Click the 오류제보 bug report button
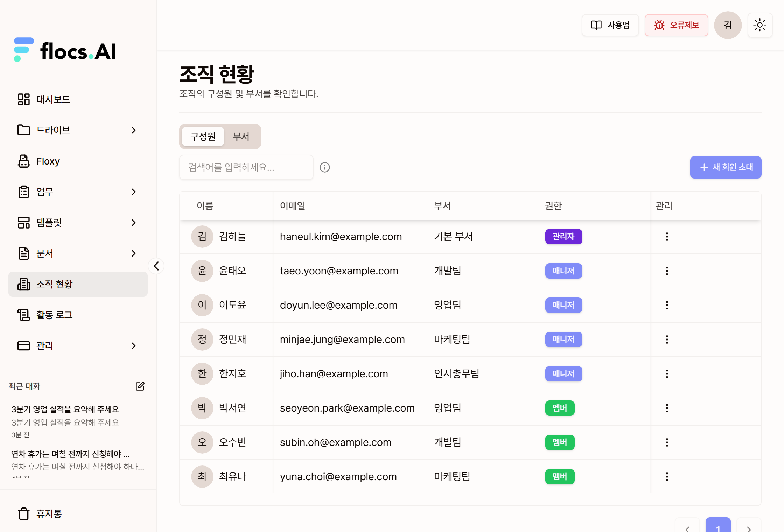This screenshot has height=532, width=784. pyautogui.click(x=677, y=25)
